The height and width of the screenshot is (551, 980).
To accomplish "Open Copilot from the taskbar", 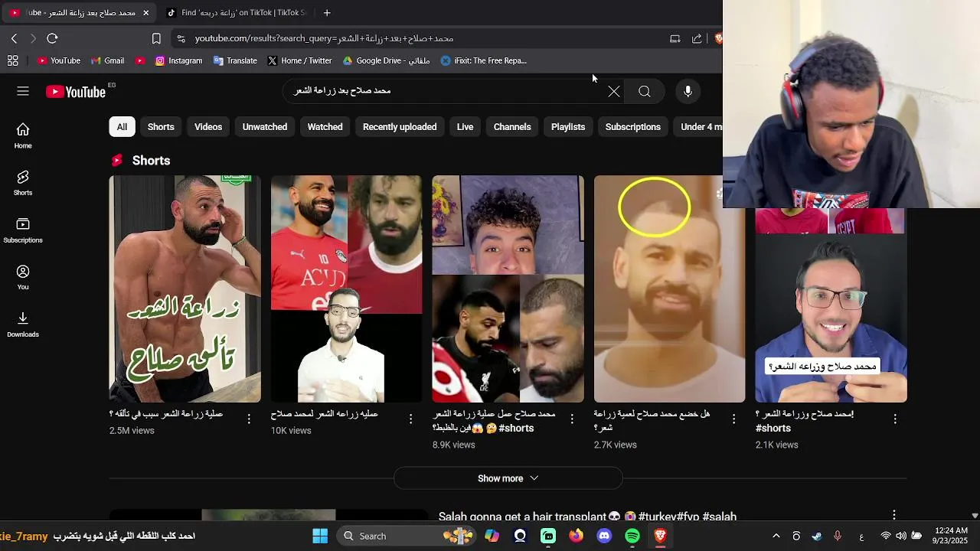I will (492, 536).
